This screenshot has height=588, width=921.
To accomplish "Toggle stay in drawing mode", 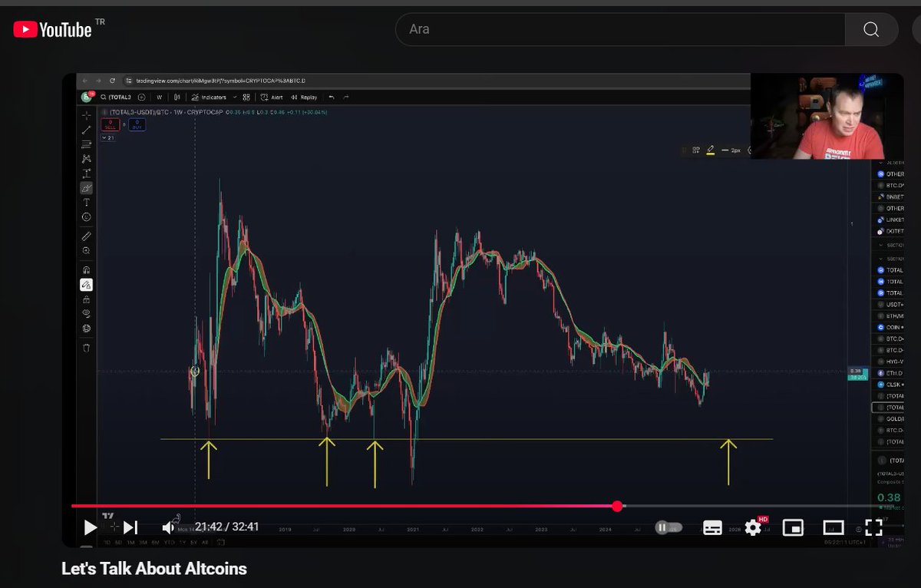I will (x=87, y=285).
